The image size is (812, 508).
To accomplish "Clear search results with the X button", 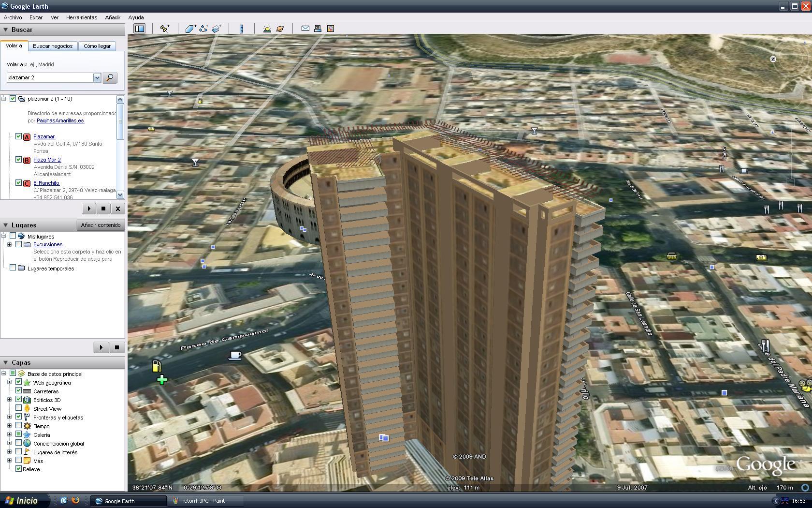I will pyautogui.click(x=117, y=209).
